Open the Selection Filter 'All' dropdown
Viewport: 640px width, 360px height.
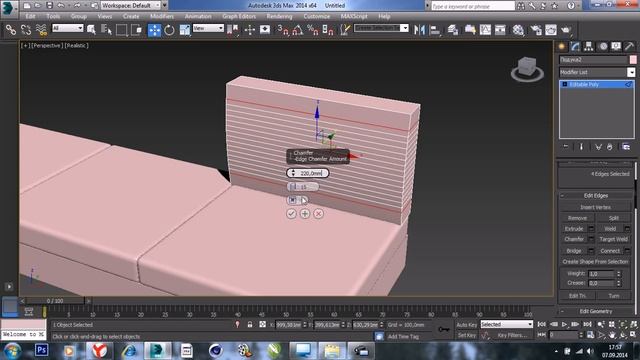[x=68, y=28]
